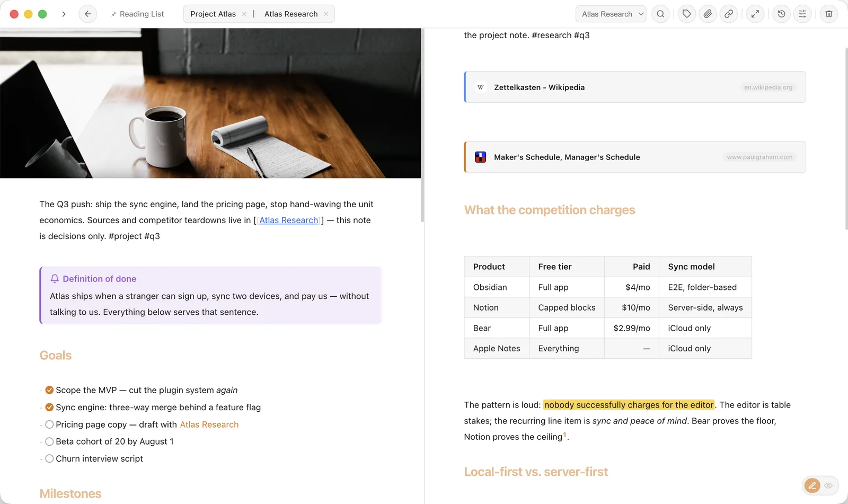Close the Atlas Research tab

pos(326,14)
